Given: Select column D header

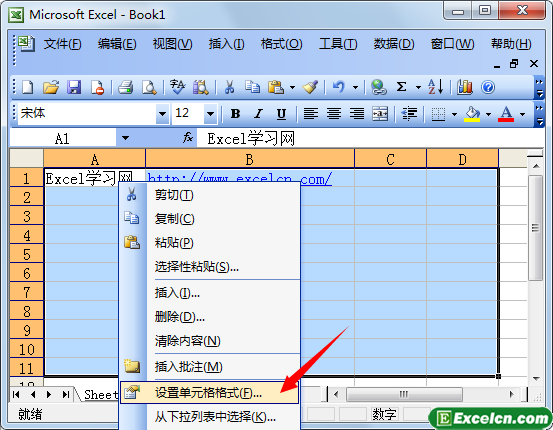Looking at the screenshot, I should click(x=462, y=159).
